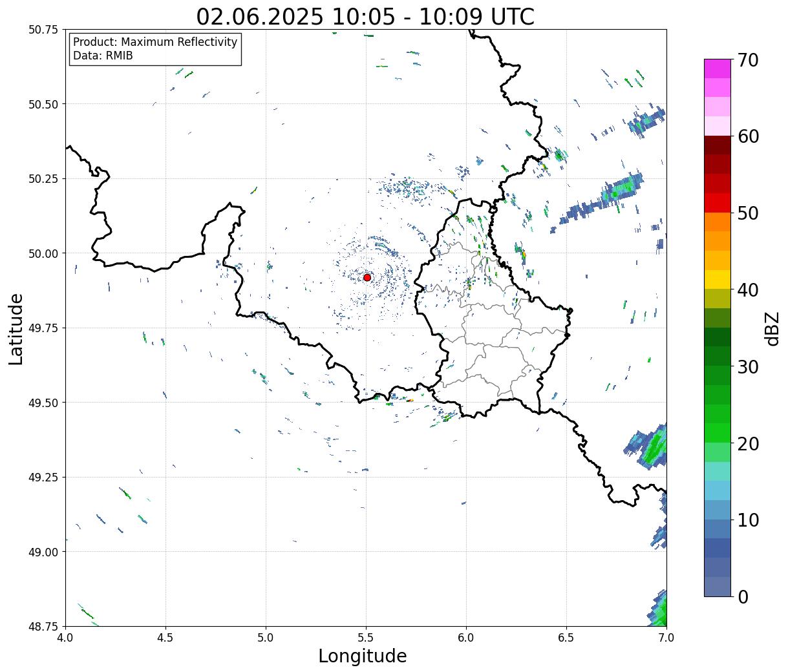The image size is (788, 672).
Task: Click the 50.00 latitude tick label
Action: click(x=43, y=253)
